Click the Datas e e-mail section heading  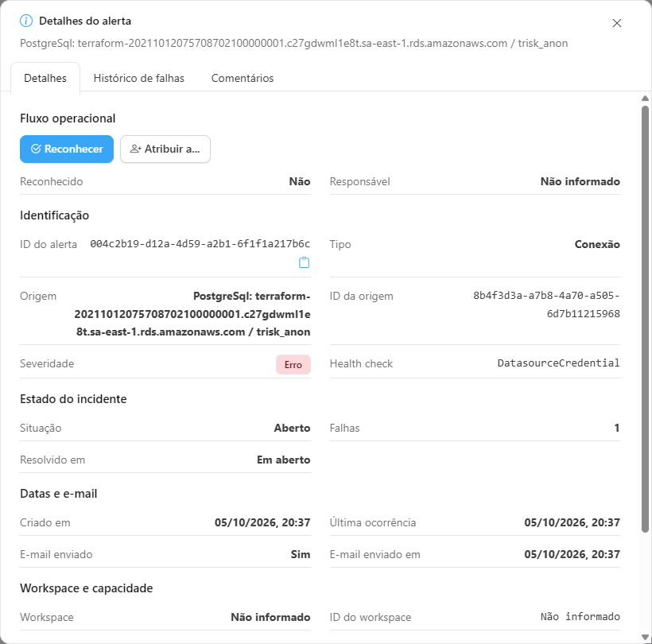click(59, 494)
